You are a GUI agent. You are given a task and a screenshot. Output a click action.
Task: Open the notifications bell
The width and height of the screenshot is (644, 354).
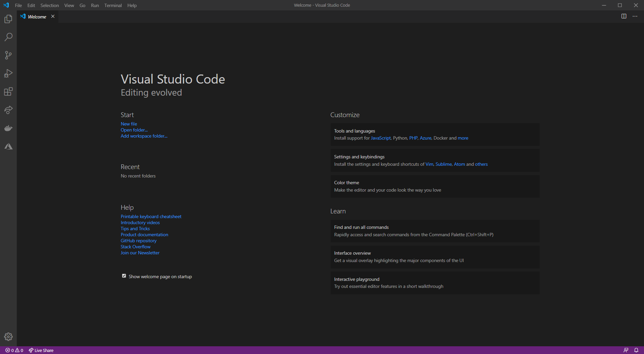[636, 350]
